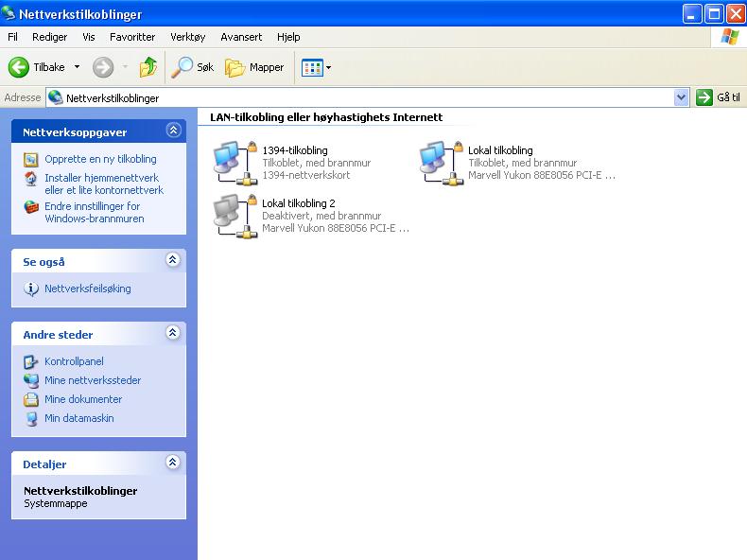
Task: Open the Avansert menu
Action: 241,37
